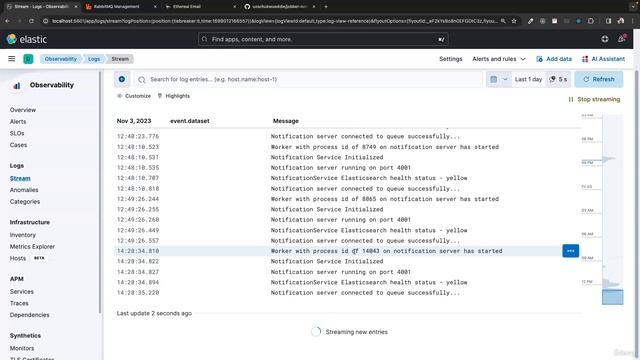Focus the Find apps global search box
Screen dimensions: 640x360
(323, 39)
